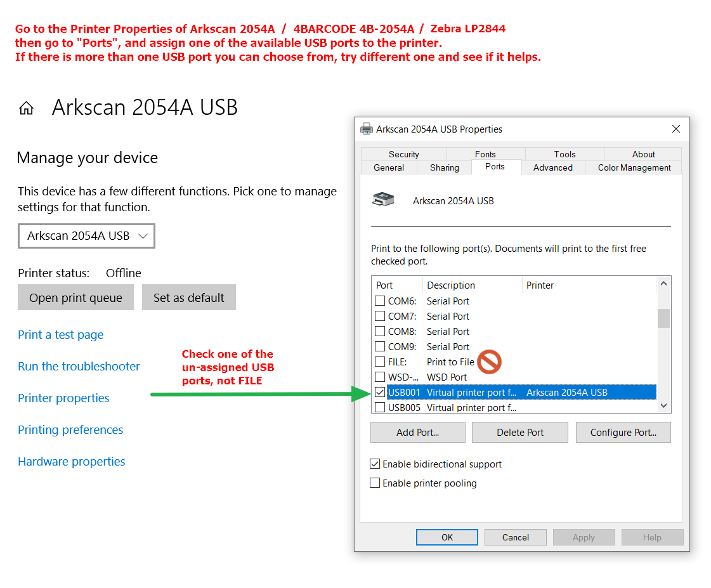Click the Configure Port... button
The image size is (711, 588).
[623, 432]
